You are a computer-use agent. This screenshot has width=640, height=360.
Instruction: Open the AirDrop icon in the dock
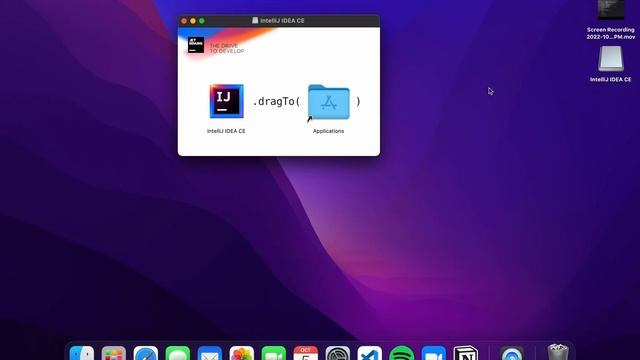[x=512, y=353]
